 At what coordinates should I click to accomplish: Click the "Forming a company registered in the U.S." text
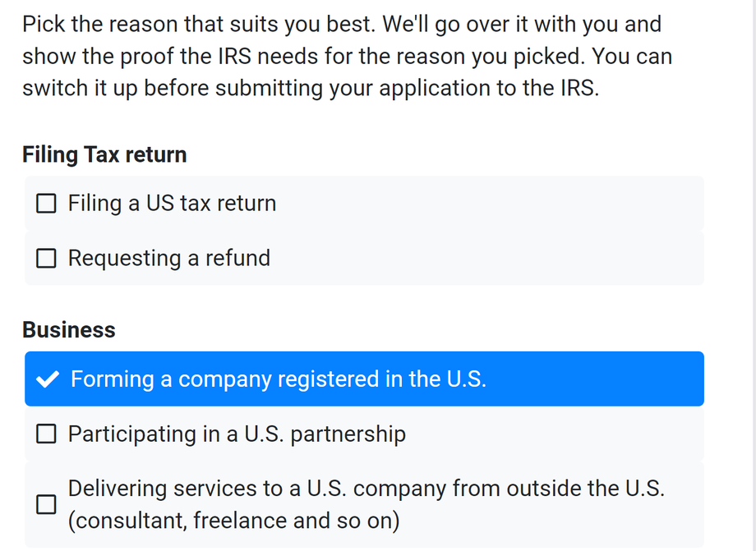pyautogui.click(x=278, y=379)
